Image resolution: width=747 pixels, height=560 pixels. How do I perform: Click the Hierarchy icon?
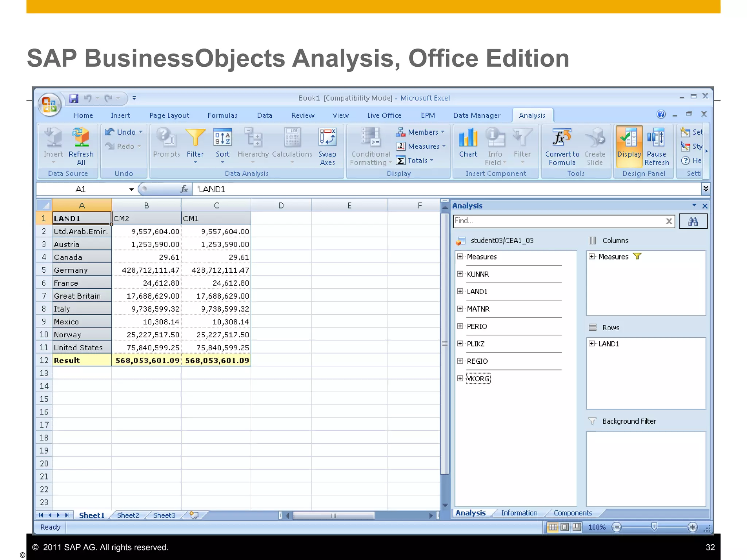click(x=253, y=138)
